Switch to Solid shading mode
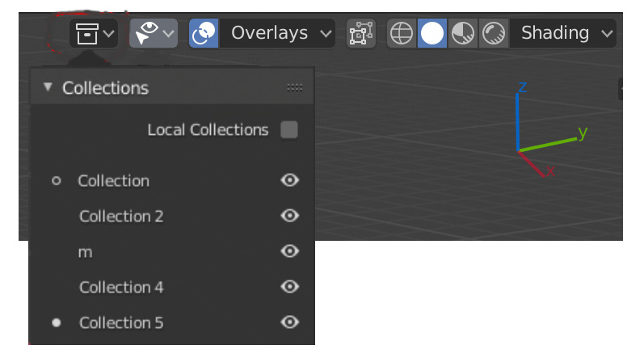The width and height of the screenshot is (644, 358). [432, 33]
